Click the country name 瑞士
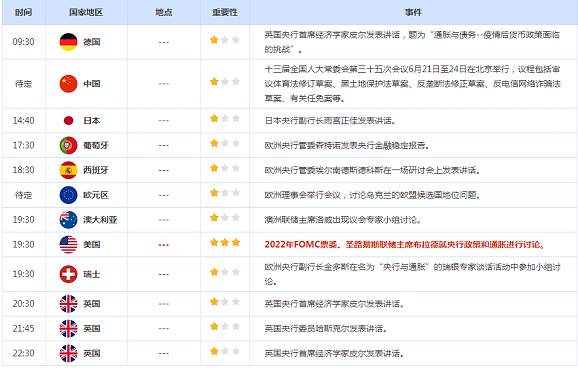578x368 pixels. click(92, 274)
